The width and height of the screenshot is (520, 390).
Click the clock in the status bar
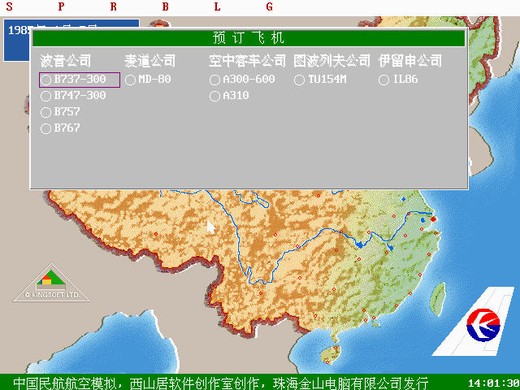point(494,383)
